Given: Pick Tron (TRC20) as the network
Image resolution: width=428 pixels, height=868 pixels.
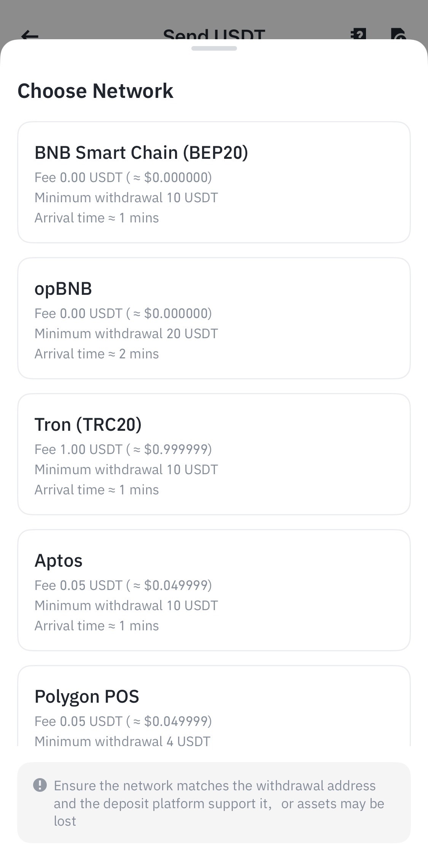Looking at the screenshot, I should click(214, 454).
